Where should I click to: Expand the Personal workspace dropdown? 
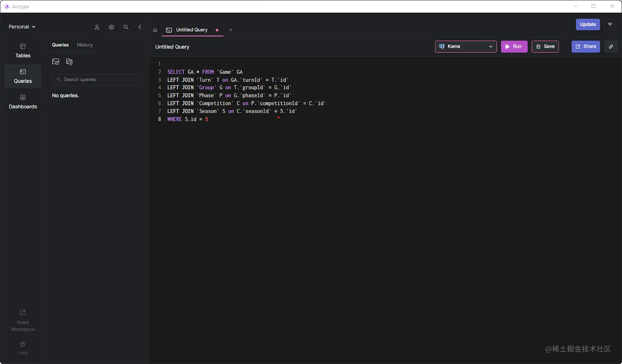click(22, 27)
